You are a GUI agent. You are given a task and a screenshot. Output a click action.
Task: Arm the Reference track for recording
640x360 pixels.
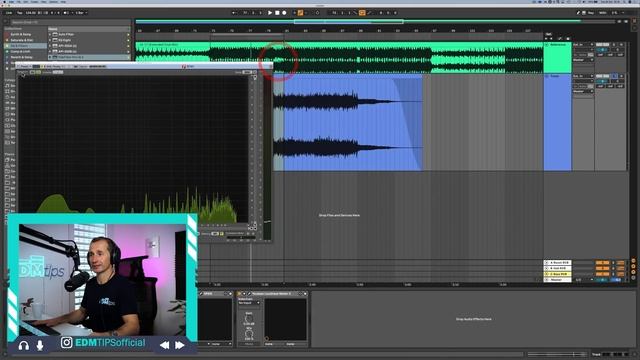(621, 44)
